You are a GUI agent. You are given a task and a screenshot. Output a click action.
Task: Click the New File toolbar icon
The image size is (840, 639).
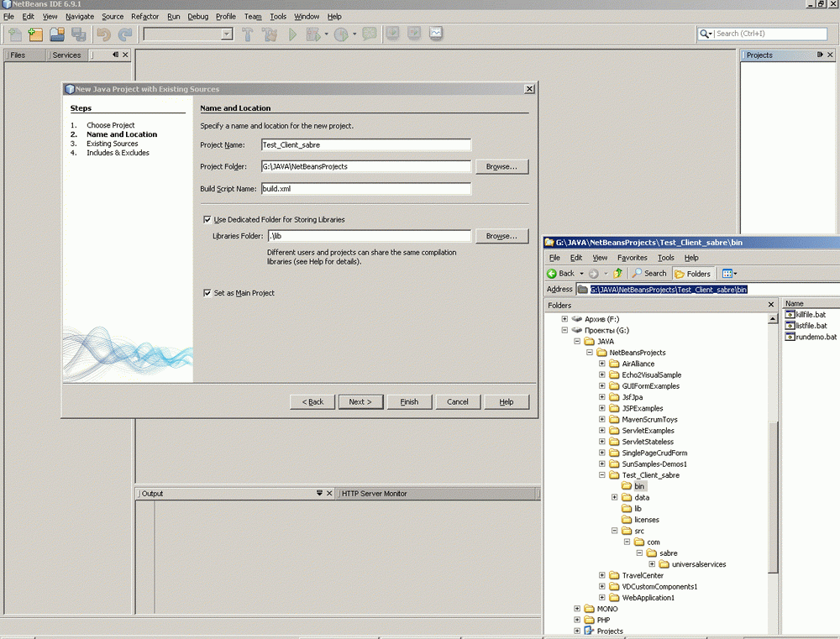click(14, 34)
